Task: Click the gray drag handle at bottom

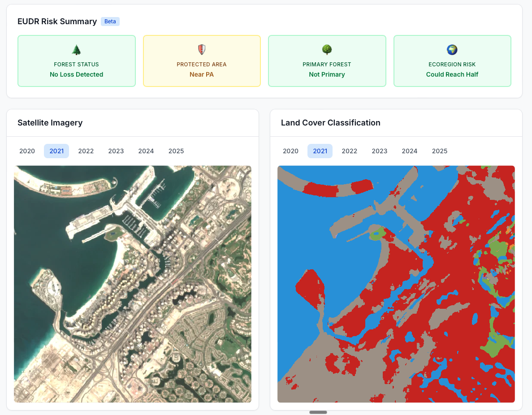Action: coord(318,412)
